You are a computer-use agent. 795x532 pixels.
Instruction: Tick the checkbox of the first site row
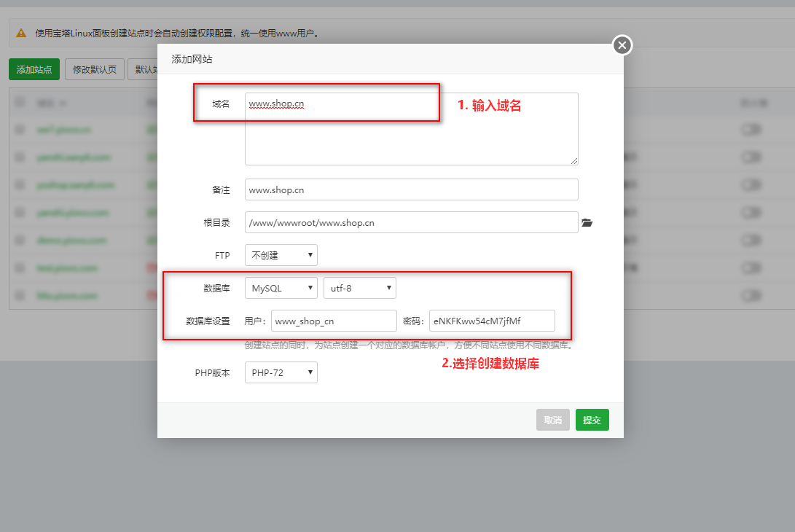point(20,130)
